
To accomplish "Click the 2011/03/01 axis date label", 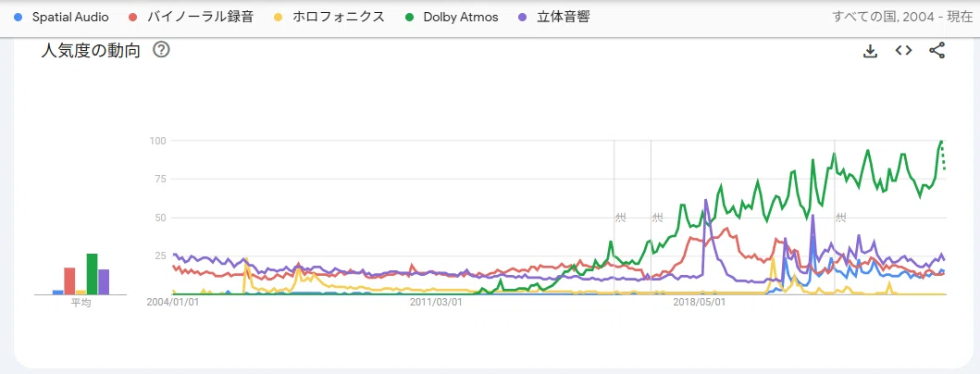I will pos(436,302).
